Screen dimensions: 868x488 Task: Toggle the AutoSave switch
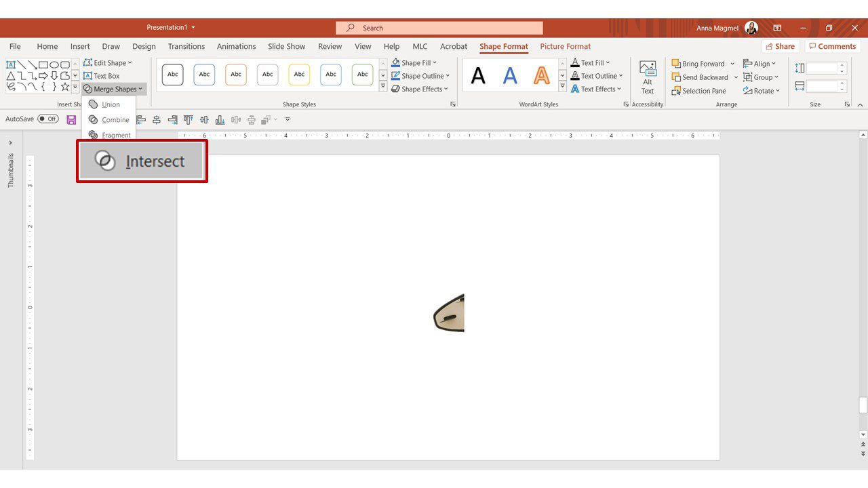coord(48,119)
